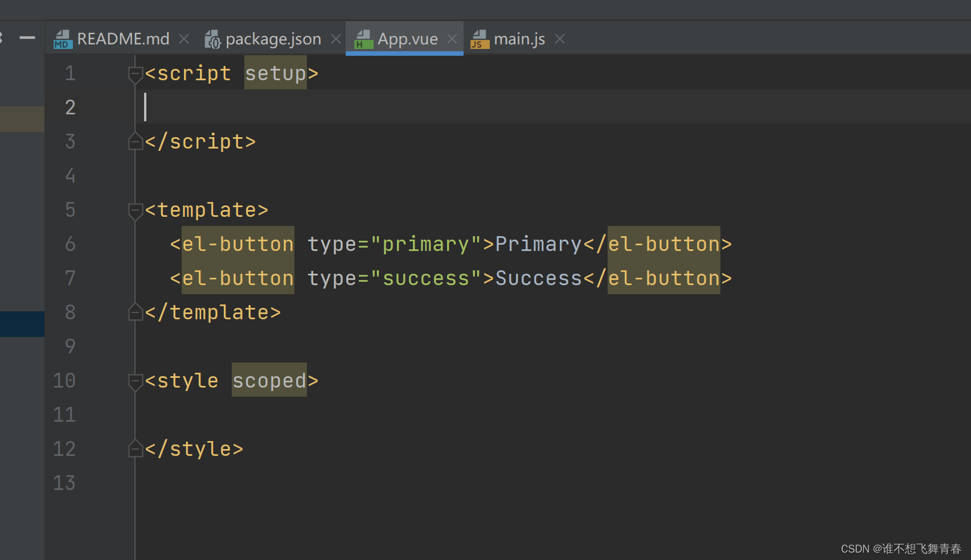The width and height of the screenshot is (971, 560).
Task: Click line number 2 in gutter
Action: [x=70, y=107]
